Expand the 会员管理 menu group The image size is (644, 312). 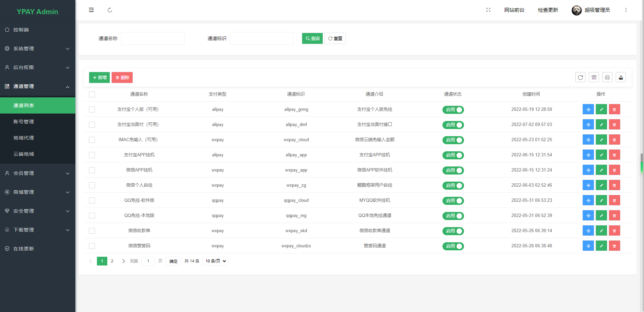pos(37,173)
